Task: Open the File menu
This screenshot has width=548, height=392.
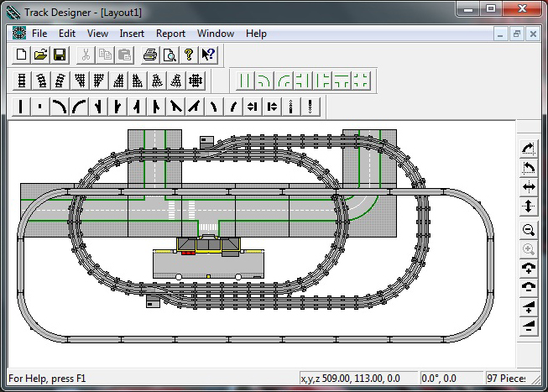Action: tap(39, 34)
